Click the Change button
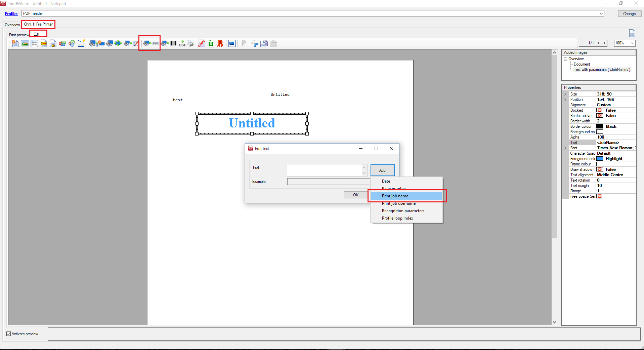Viewport: 644px width, 350px height. [x=629, y=13]
